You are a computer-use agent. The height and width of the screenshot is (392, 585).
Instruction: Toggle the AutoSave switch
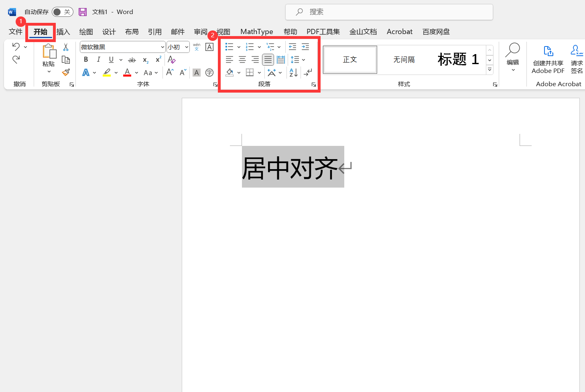(62, 12)
